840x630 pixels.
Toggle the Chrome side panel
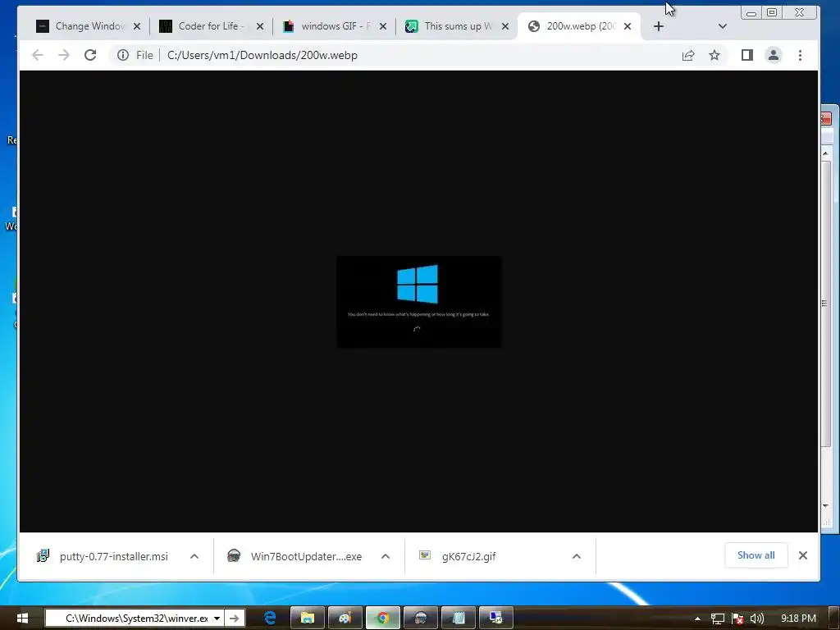coord(746,55)
